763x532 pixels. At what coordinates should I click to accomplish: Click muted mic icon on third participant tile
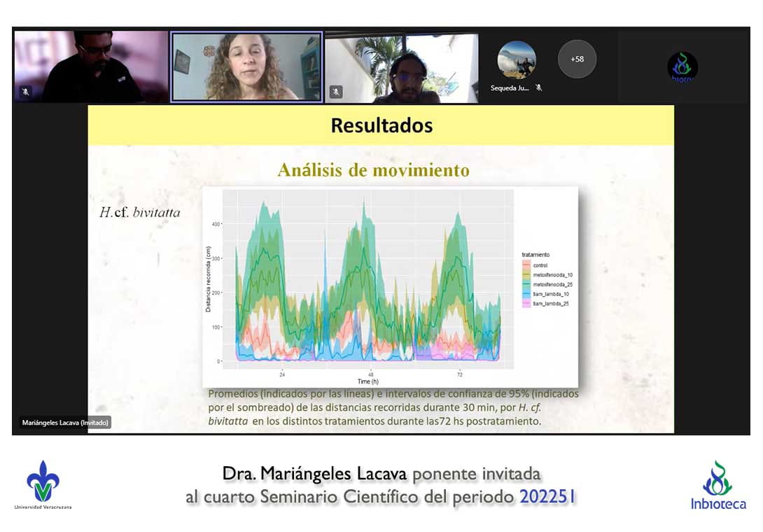(x=336, y=91)
